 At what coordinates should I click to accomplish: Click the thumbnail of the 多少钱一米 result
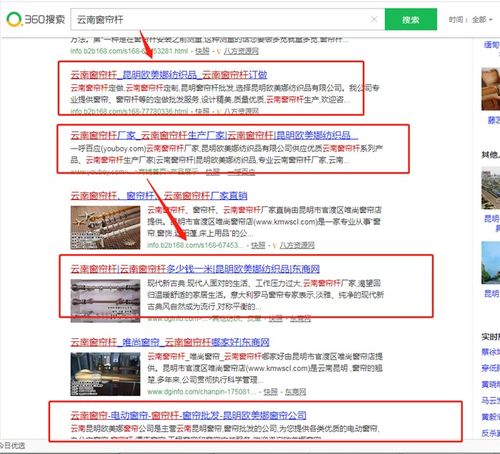[105, 301]
